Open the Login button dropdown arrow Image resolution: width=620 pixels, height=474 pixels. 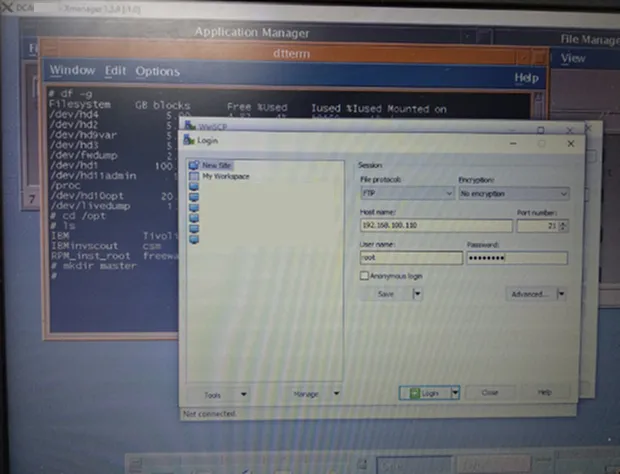click(x=455, y=393)
